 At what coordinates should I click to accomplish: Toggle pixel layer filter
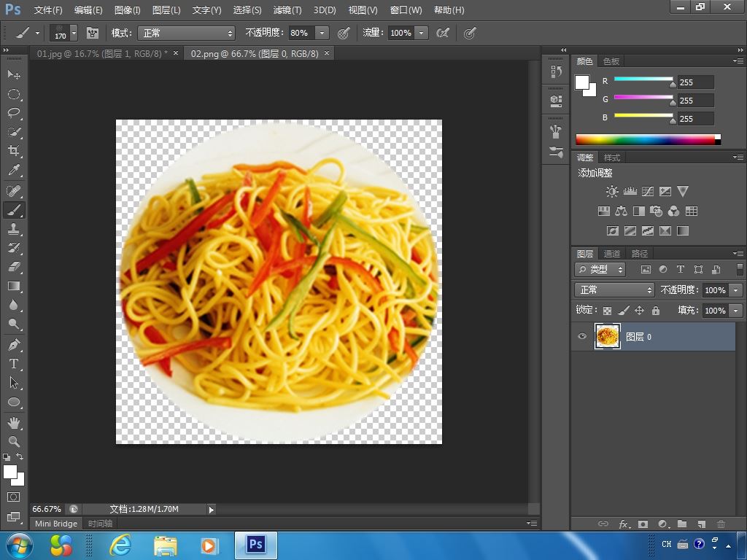click(646, 270)
